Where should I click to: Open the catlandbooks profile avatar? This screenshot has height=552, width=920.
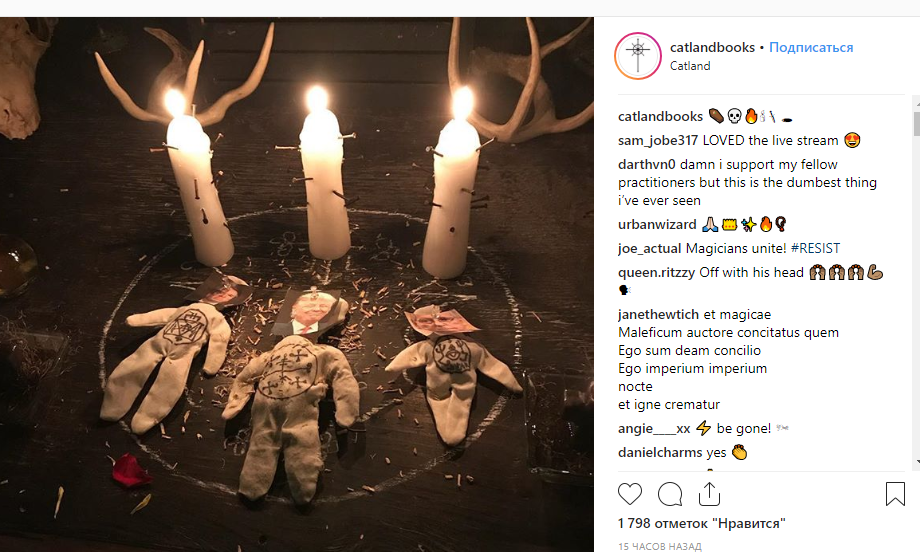[x=637, y=55]
